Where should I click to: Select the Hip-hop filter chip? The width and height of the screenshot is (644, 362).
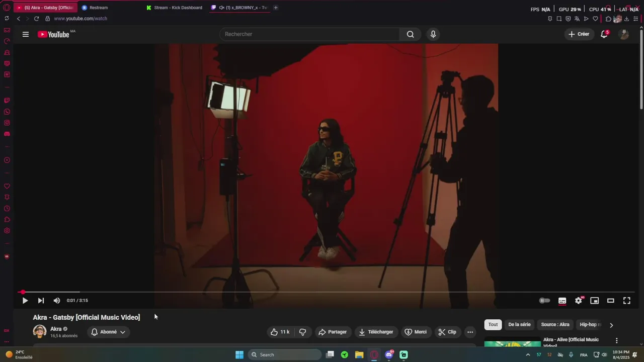(590, 325)
